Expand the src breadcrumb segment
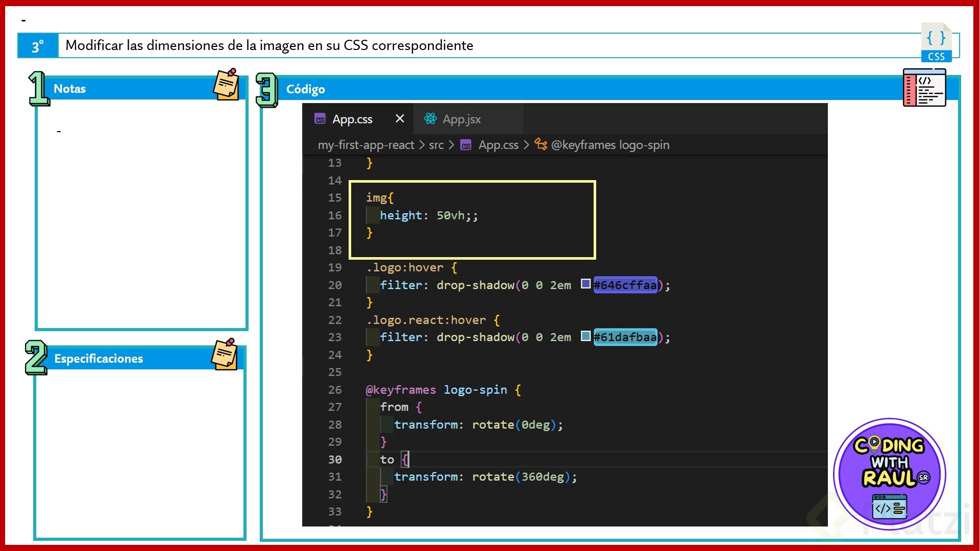This screenshot has height=551, width=980. click(x=436, y=145)
